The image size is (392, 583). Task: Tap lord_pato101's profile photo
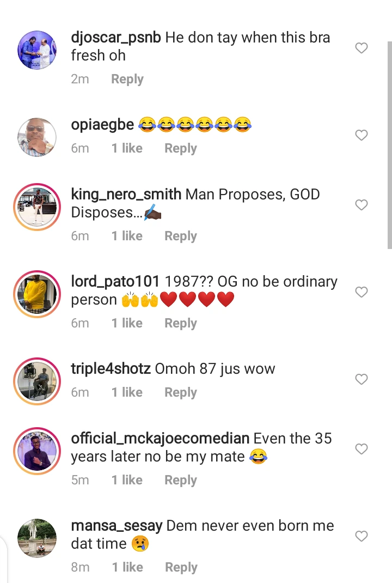coord(37,294)
